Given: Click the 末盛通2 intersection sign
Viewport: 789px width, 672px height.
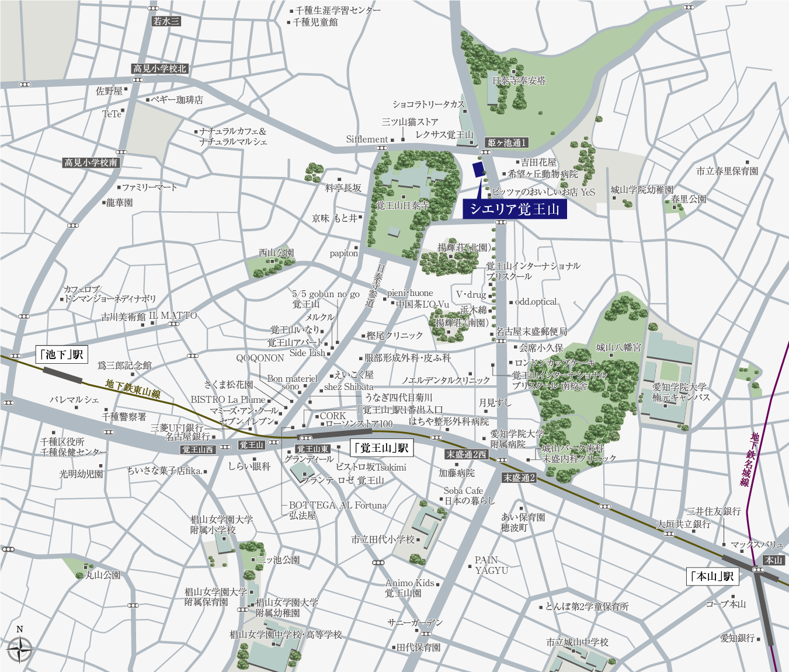Looking at the screenshot, I should 520,478.
